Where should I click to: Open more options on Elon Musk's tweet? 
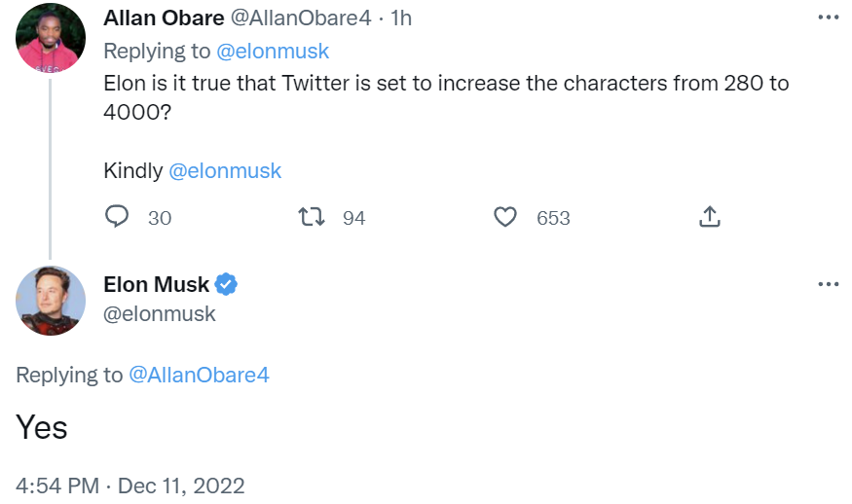click(x=828, y=284)
